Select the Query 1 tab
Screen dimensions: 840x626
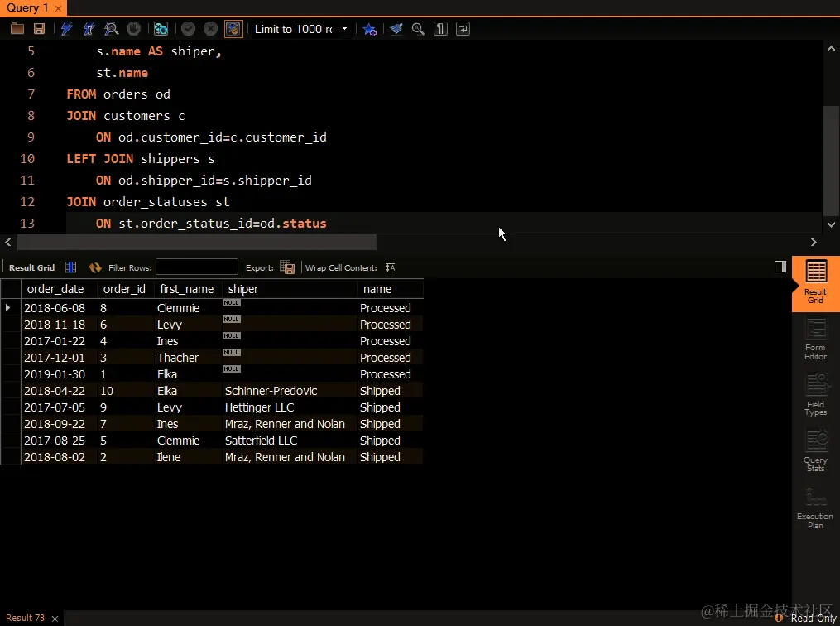click(26, 8)
